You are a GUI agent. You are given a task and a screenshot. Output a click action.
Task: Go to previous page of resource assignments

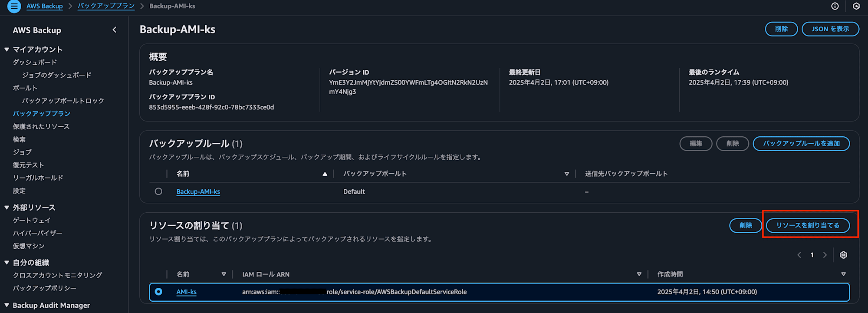799,255
